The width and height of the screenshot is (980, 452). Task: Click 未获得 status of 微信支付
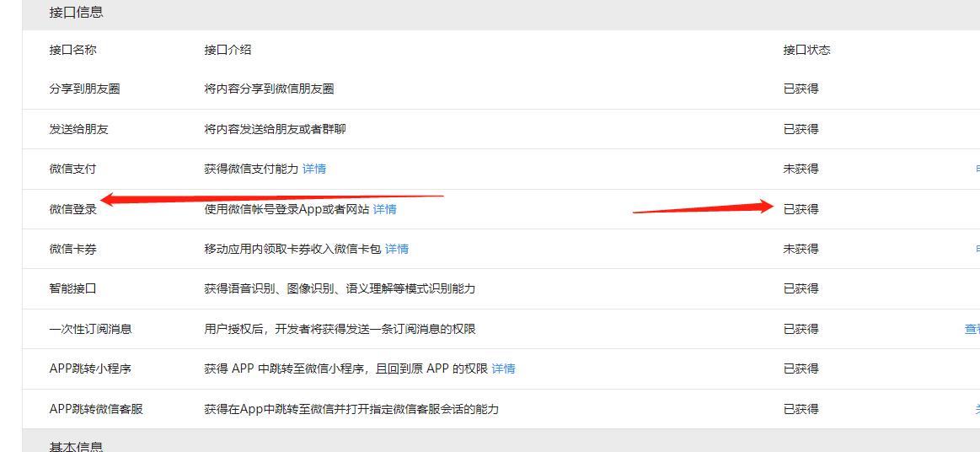[801, 169]
